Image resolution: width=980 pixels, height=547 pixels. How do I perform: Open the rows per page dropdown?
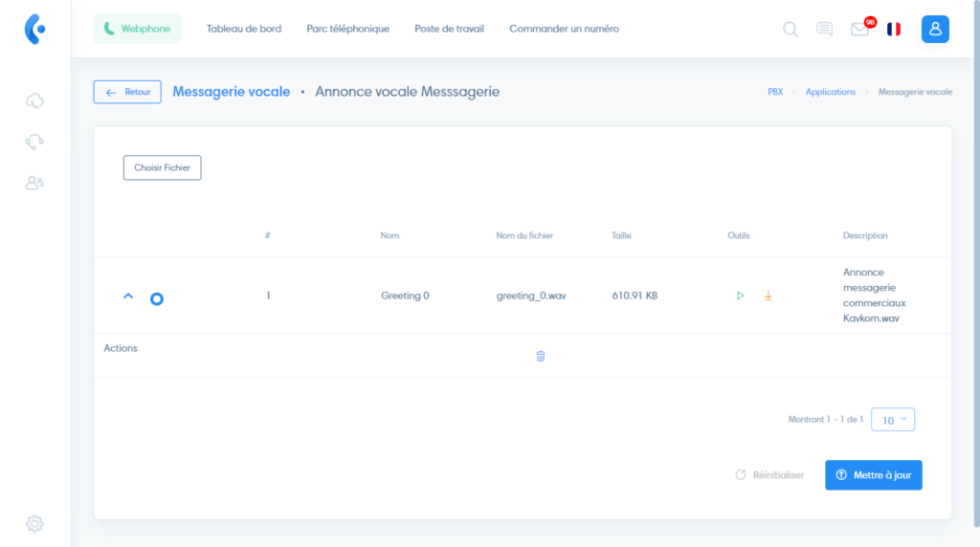[x=893, y=420]
